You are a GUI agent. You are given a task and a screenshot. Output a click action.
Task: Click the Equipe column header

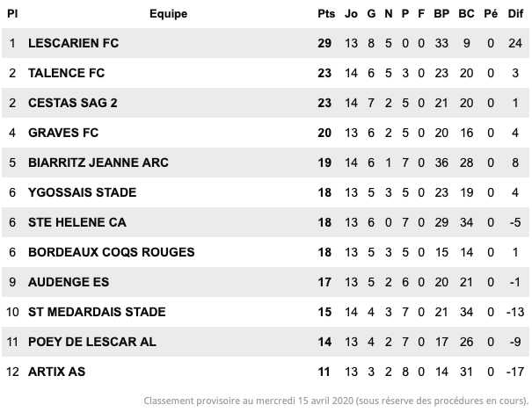(168, 13)
